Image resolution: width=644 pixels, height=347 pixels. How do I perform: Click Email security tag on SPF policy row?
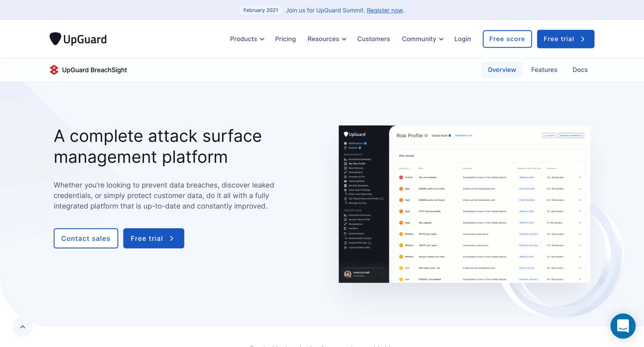pos(527,268)
